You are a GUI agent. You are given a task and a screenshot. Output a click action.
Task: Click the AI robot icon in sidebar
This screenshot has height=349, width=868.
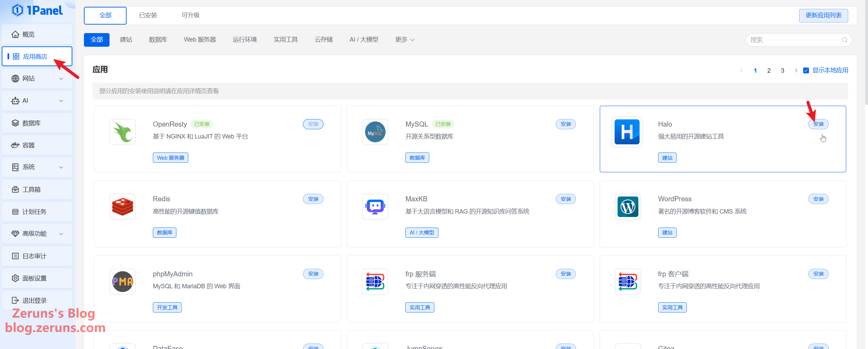(x=15, y=101)
